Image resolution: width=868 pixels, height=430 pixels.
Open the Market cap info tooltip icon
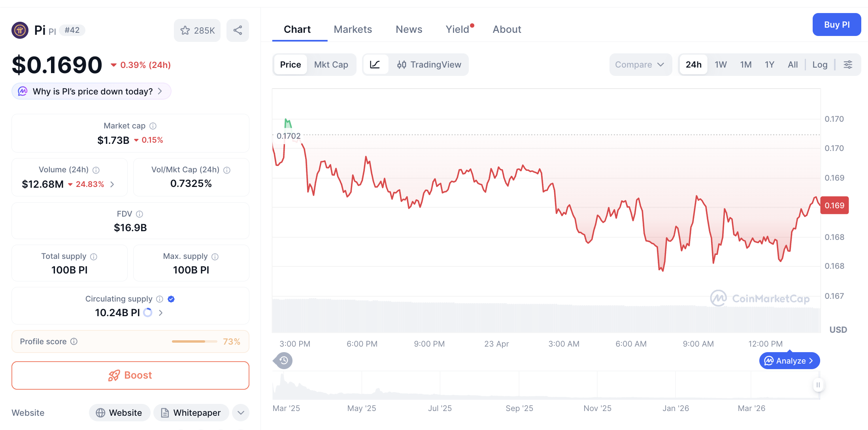(153, 126)
